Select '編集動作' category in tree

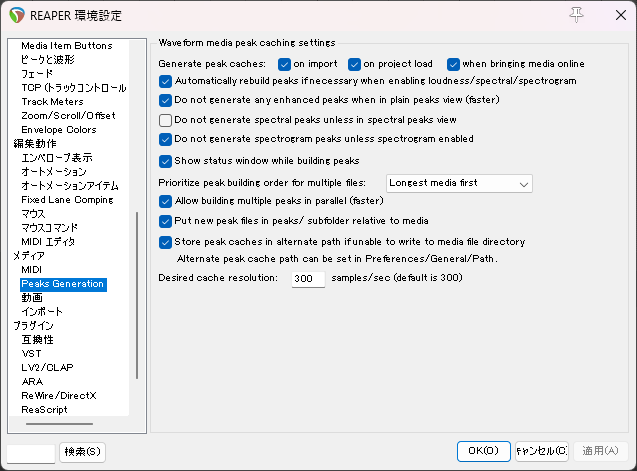tap(35, 144)
